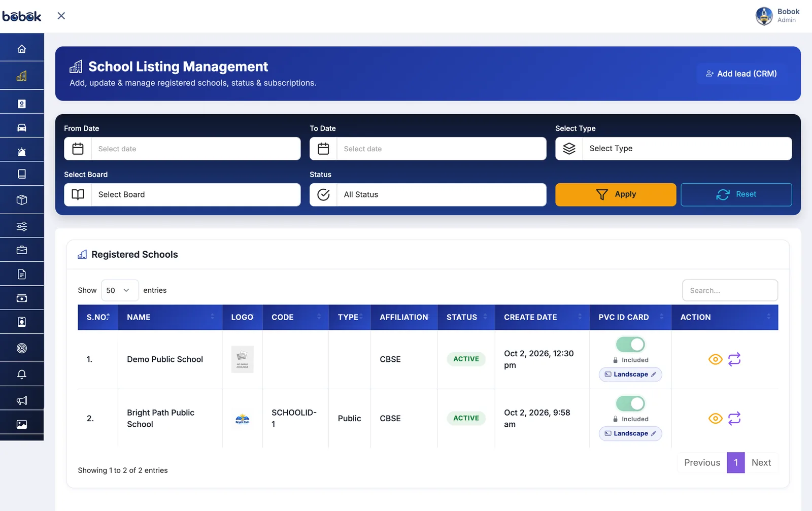Click the Reset filters button
Image resolution: width=812 pixels, height=511 pixels.
[x=736, y=195]
